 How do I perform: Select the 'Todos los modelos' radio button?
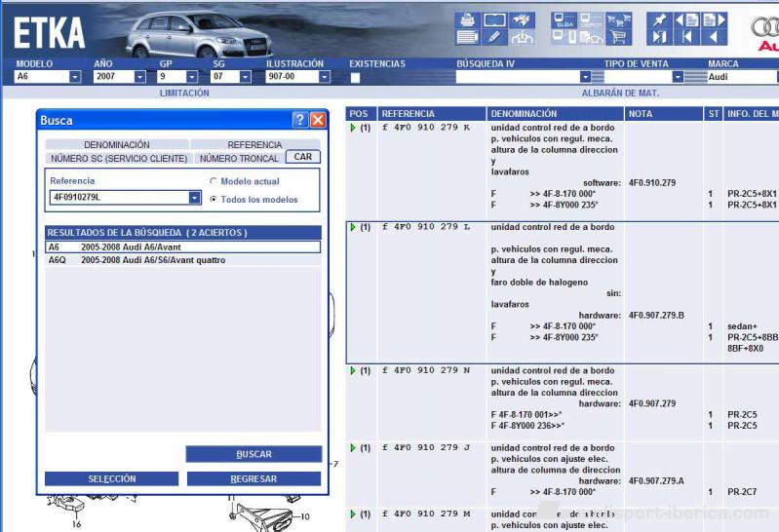[x=214, y=200]
